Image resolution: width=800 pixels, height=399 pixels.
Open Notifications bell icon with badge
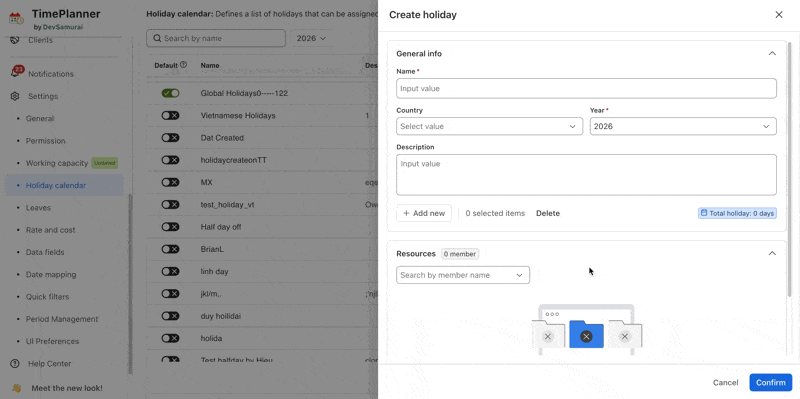pyautogui.click(x=16, y=72)
